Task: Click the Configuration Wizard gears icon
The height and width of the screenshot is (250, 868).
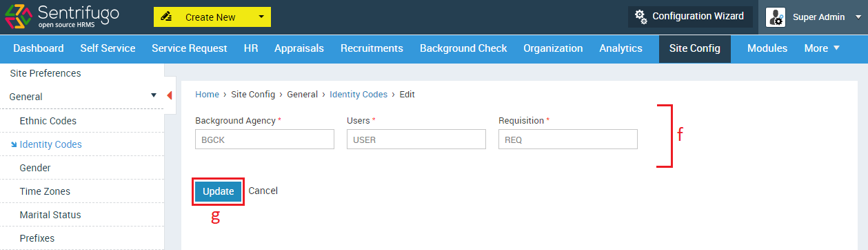Action: coord(640,17)
